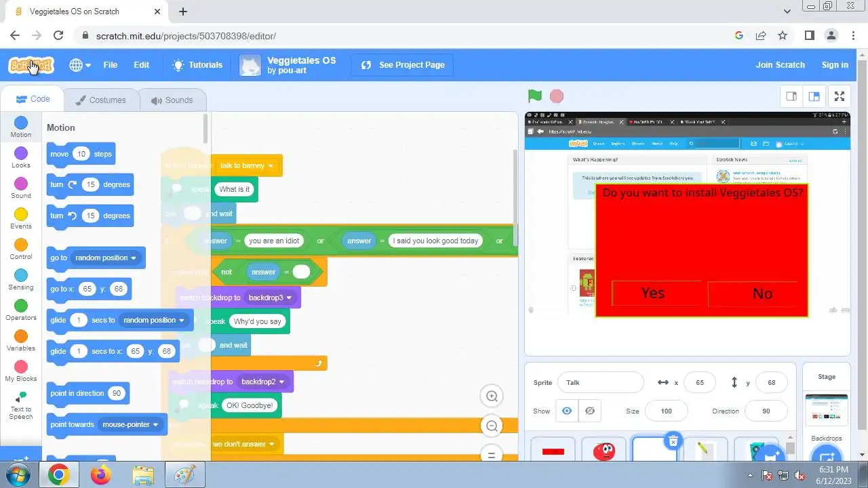Open the 'point towards mouse-pointer' dropdown
This screenshot has height=488, width=868.
coord(130,424)
